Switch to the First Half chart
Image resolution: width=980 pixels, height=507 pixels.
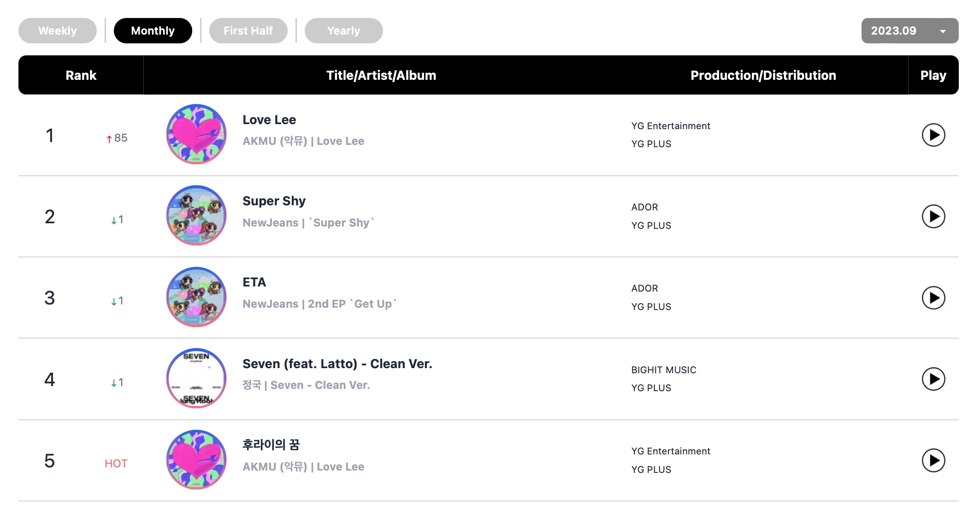coord(248,31)
